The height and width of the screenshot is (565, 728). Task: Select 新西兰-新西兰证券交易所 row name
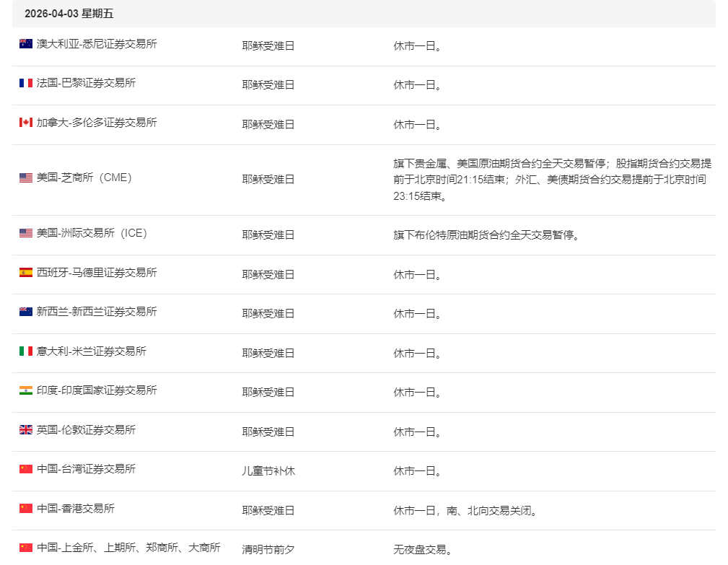[97, 311]
